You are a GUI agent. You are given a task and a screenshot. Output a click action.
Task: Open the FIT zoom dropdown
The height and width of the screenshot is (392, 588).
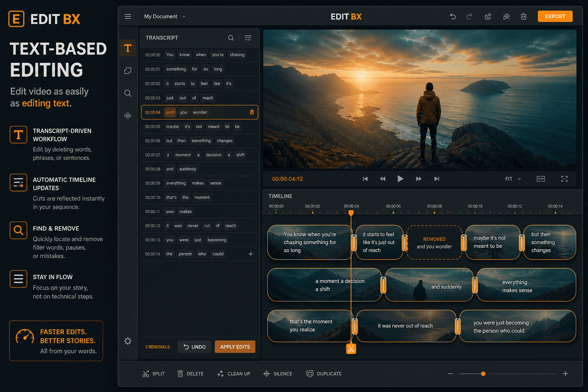513,179
